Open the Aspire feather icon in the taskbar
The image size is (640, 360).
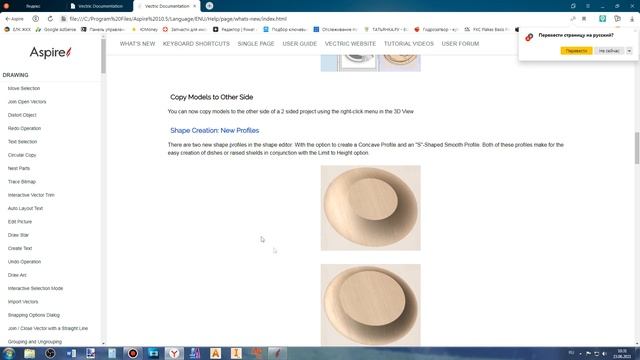pos(277,353)
